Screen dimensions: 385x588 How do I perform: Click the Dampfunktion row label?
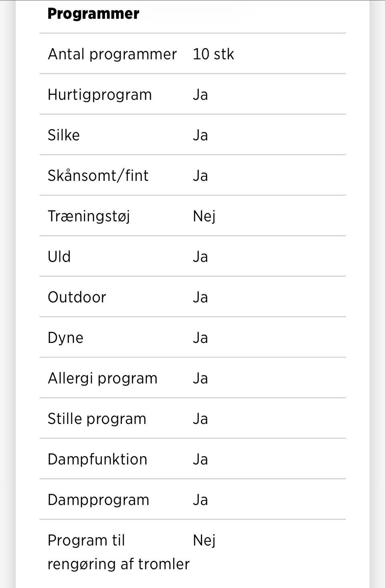click(97, 459)
